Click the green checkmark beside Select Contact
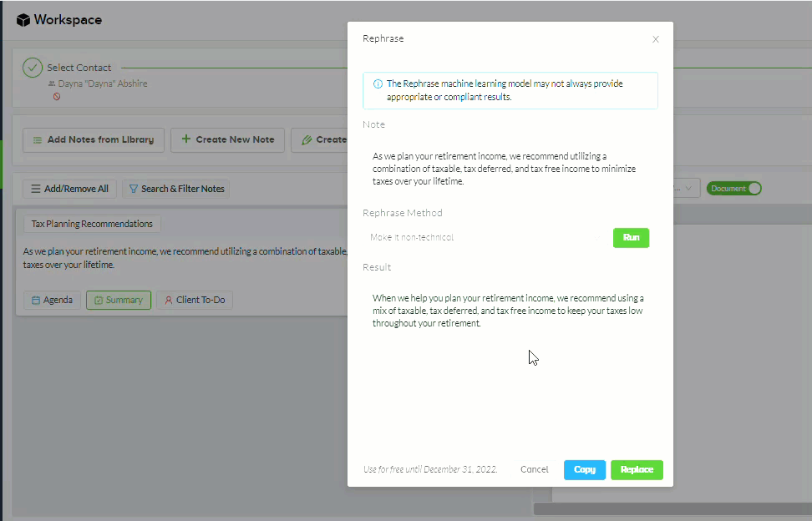The width and height of the screenshot is (812, 521). point(33,67)
